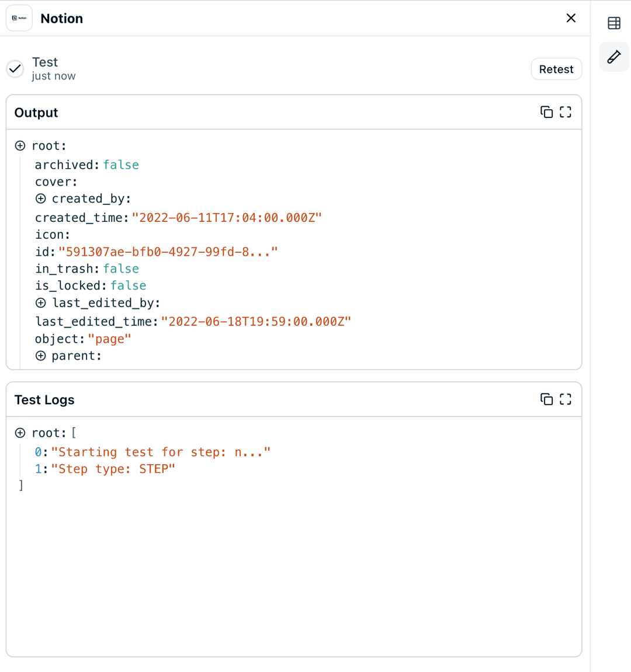The height and width of the screenshot is (672, 631).
Task: Expand the root node in Output
Action: point(20,145)
